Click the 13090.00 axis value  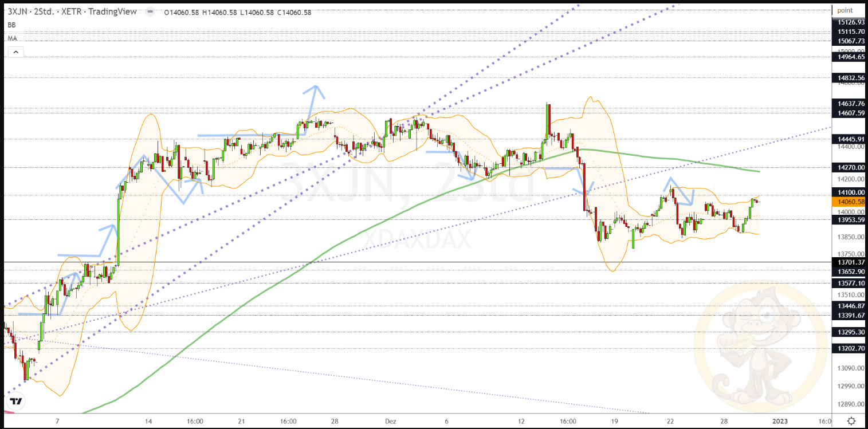tap(850, 368)
